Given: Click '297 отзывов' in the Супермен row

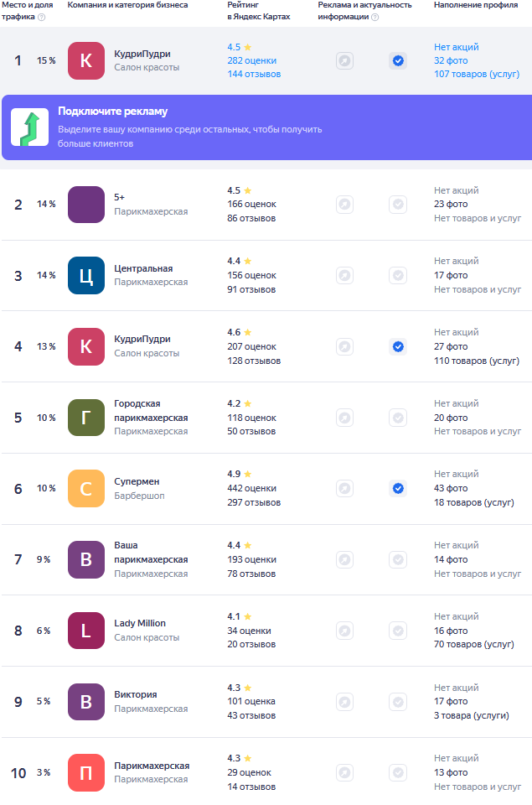Looking at the screenshot, I should point(254,502).
